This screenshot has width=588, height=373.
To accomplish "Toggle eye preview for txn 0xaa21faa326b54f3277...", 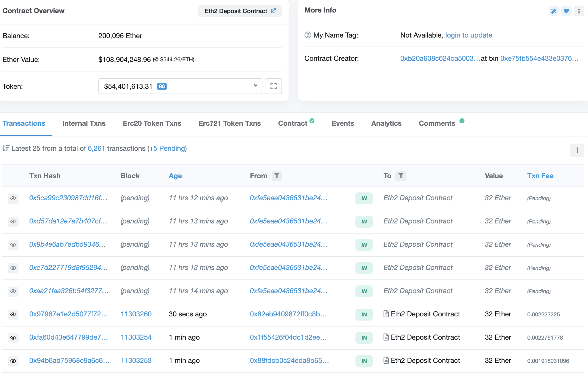I will pos(13,291).
